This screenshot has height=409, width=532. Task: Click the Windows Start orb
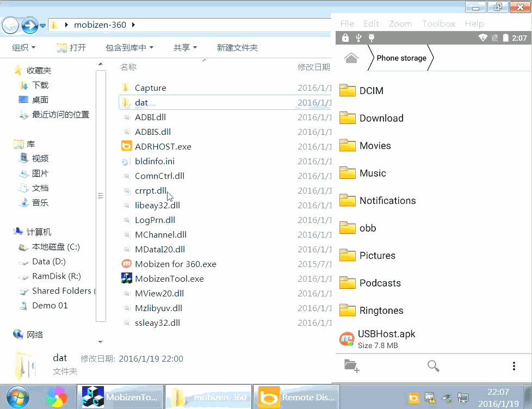[18, 397]
